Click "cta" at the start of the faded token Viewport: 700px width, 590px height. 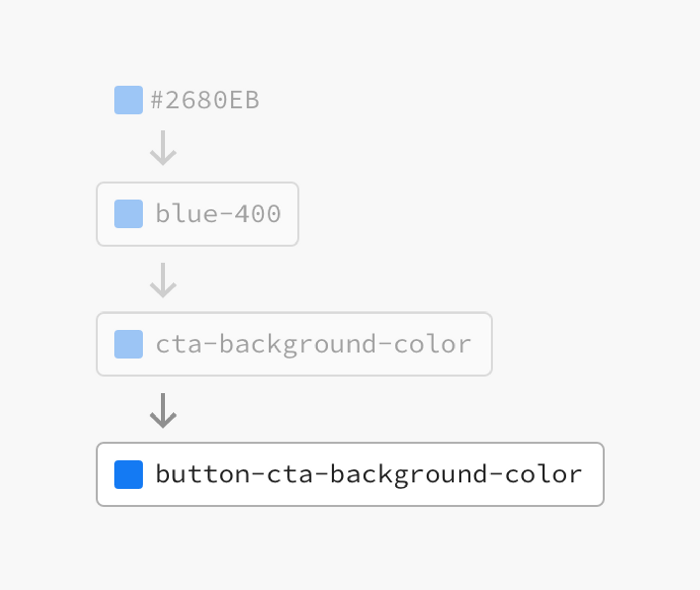tap(179, 344)
